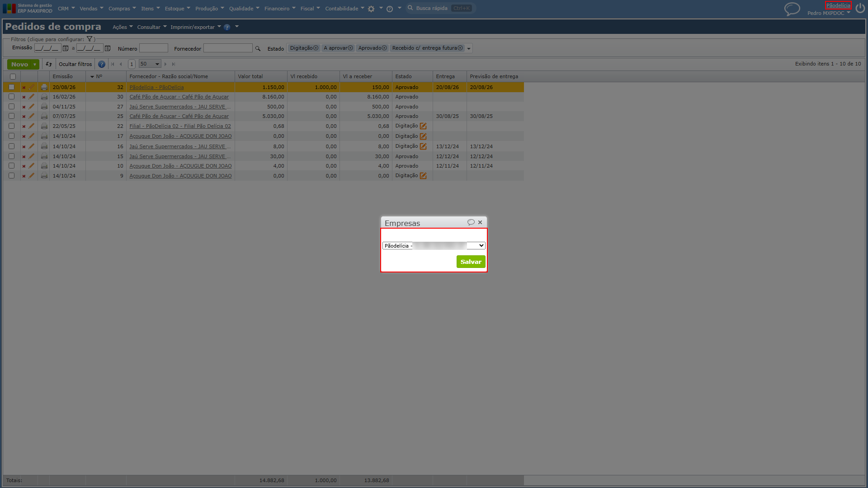The height and width of the screenshot is (488, 868).
Task: Open the page size 50 dropdown
Action: pyautogui.click(x=150, y=64)
